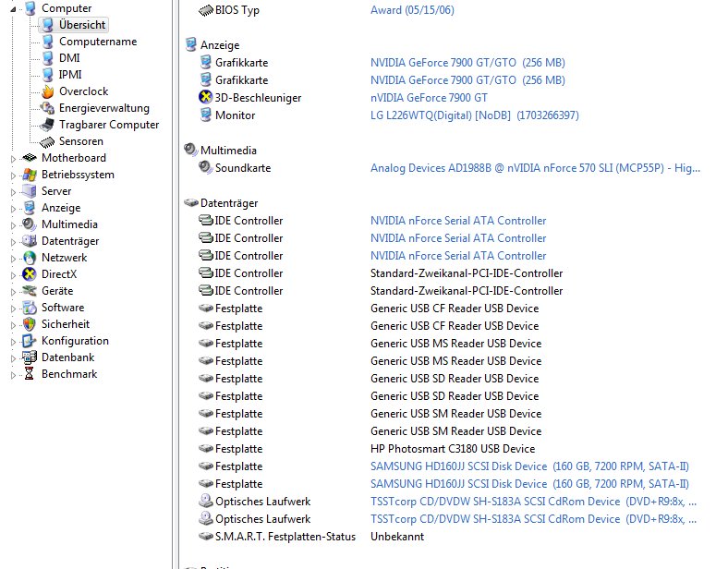Expand the Netzwerk tree node

click(13, 259)
